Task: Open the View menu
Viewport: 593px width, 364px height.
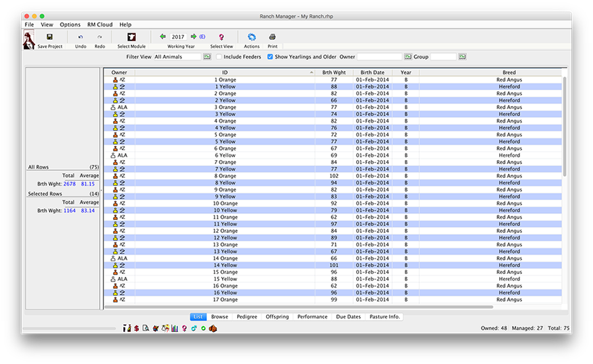Action: tap(47, 24)
